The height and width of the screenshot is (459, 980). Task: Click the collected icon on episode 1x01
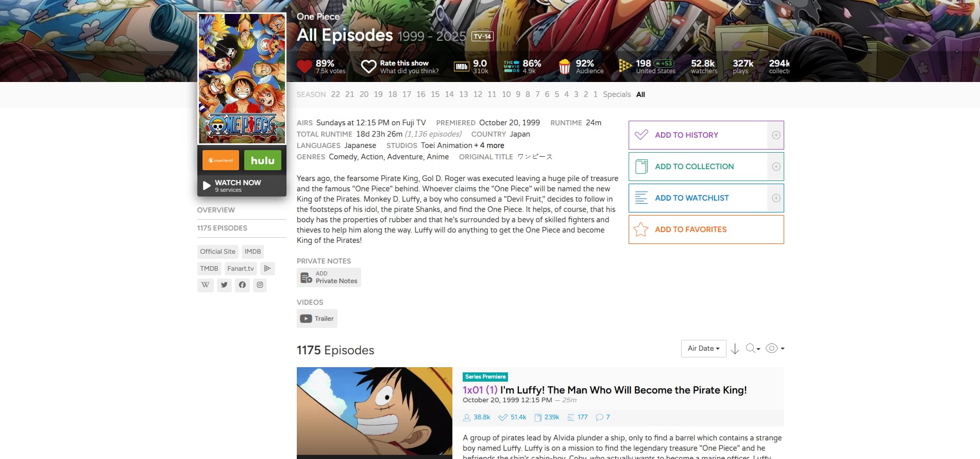pyautogui.click(x=538, y=417)
